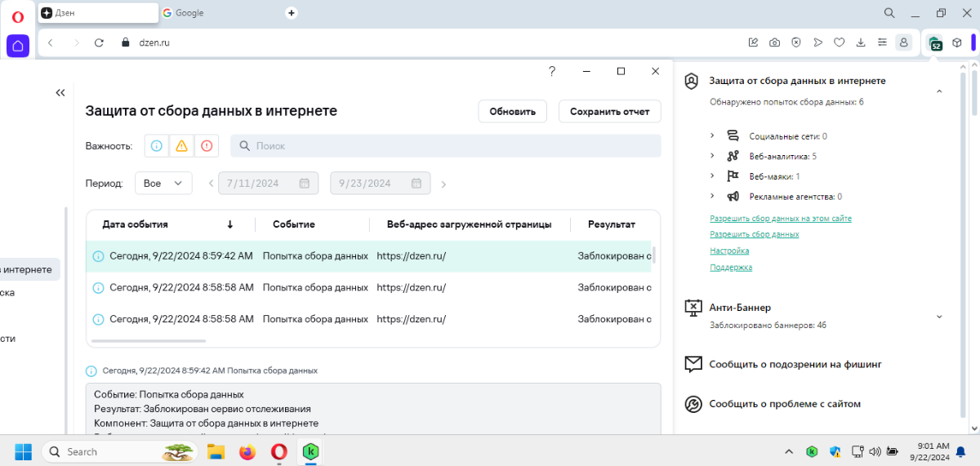Click the Windows Security tray icon
Image resolution: width=980 pixels, height=466 pixels.
(835, 451)
